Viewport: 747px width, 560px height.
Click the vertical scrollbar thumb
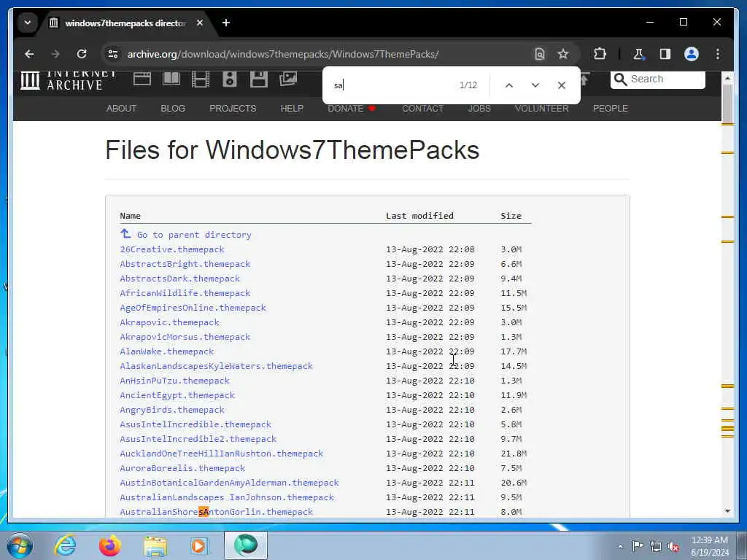(727, 103)
